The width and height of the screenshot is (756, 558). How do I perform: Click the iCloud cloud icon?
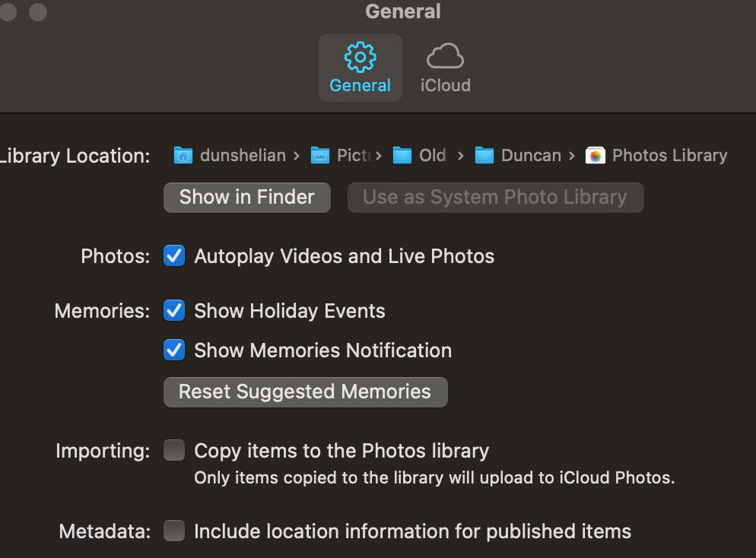pyautogui.click(x=445, y=56)
